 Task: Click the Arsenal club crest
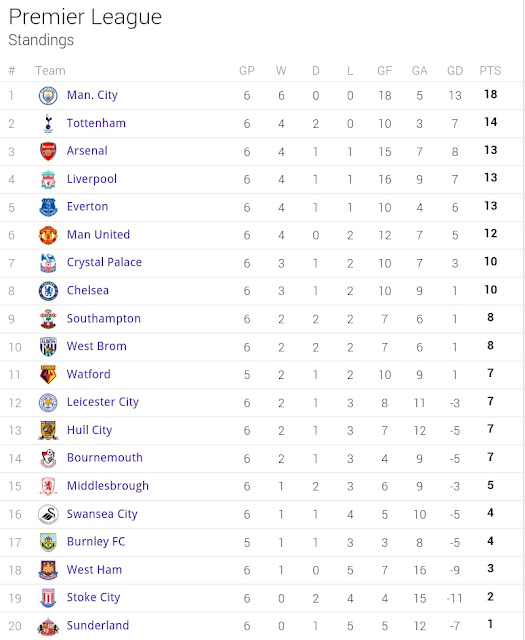[48, 151]
